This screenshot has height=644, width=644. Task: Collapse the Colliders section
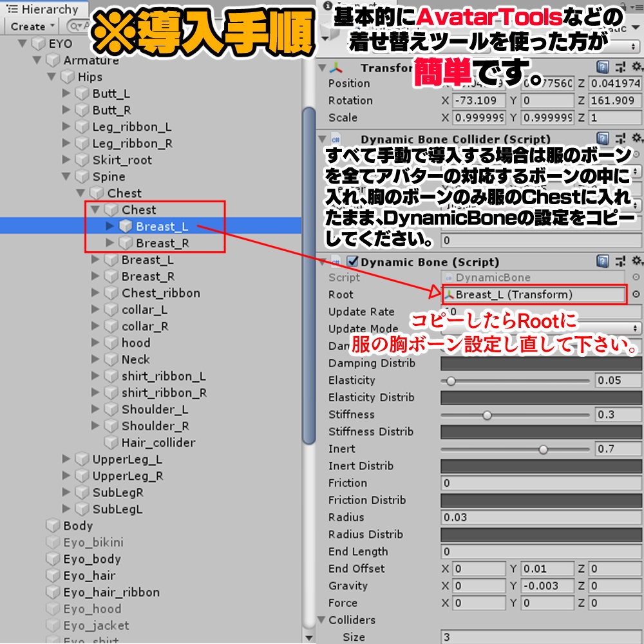[321, 620]
